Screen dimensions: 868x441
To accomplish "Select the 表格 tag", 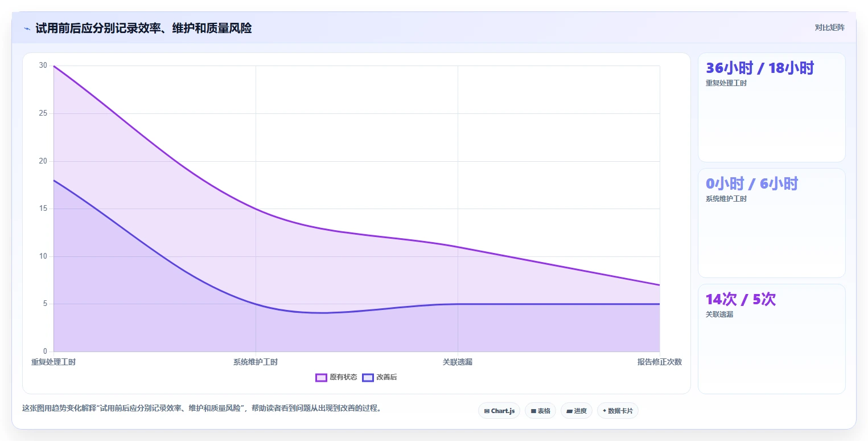I will [540, 411].
